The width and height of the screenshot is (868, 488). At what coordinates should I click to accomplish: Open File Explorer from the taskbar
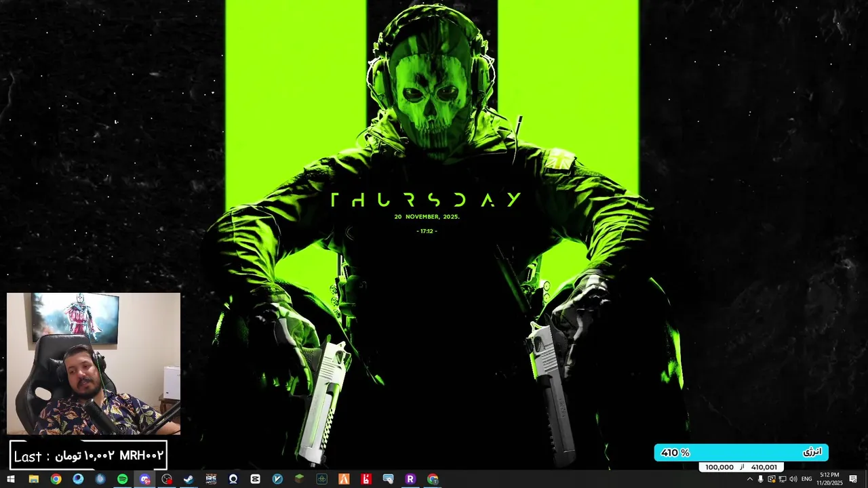click(33, 479)
